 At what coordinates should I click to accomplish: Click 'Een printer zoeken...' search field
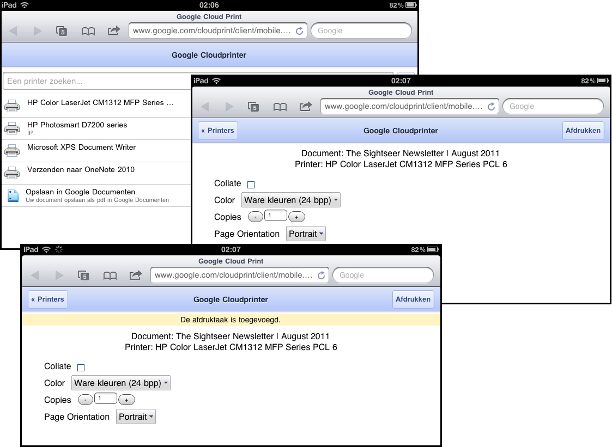click(x=98, y=81)
